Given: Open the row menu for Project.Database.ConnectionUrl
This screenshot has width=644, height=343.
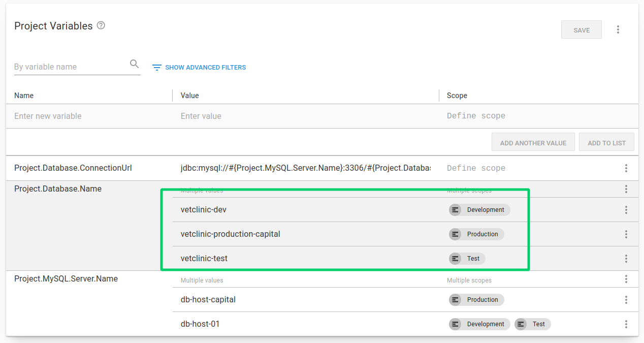Looking at the screenshot, I should [x=626, y=168].
